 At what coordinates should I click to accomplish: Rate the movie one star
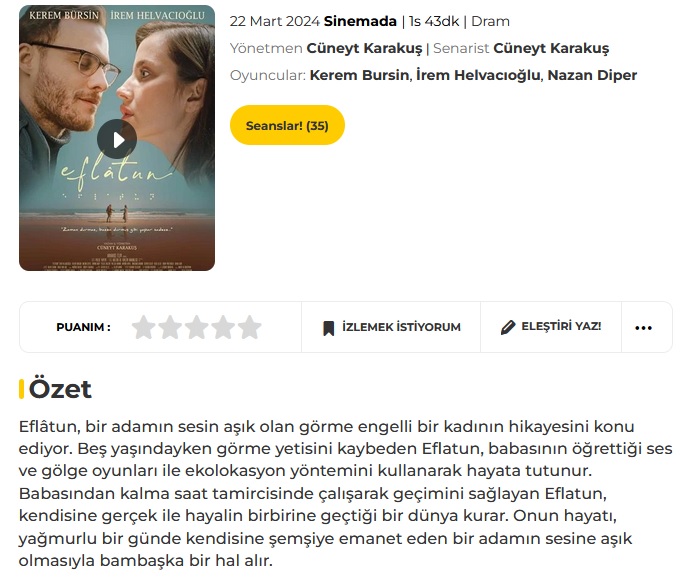point(144,327)
